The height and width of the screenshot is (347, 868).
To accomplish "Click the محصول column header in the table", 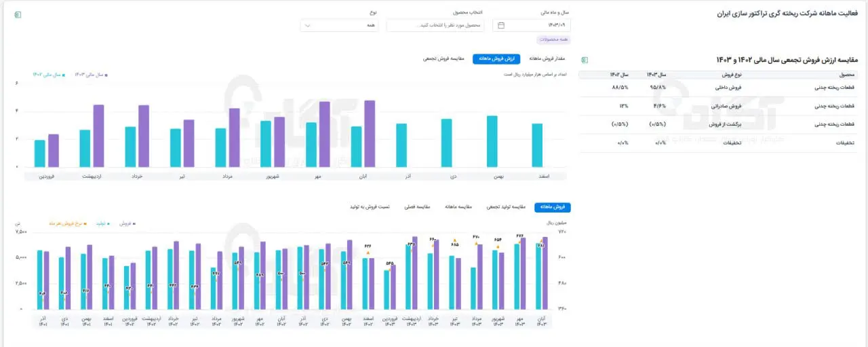I will click(x=847, y=74).
